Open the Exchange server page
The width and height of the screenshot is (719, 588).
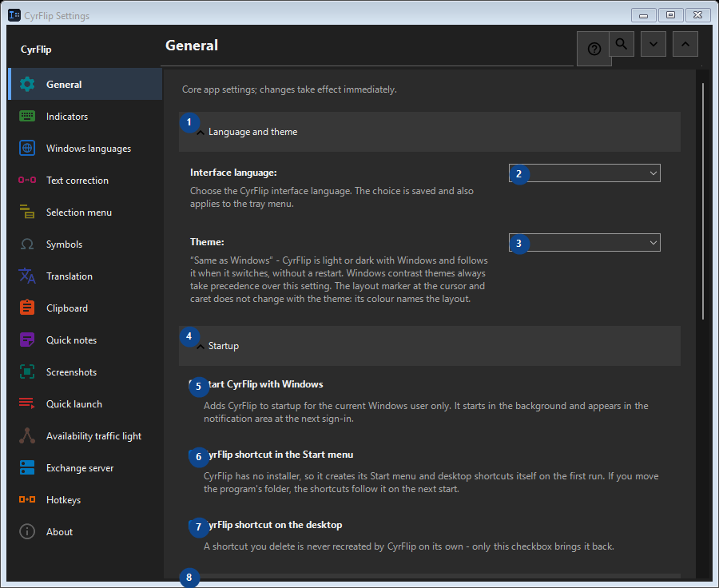[85, 468]
